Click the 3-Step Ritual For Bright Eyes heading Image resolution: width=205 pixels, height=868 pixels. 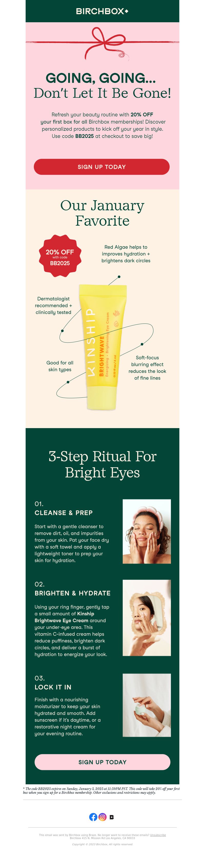pyautogui.click(x=102, y=464)
